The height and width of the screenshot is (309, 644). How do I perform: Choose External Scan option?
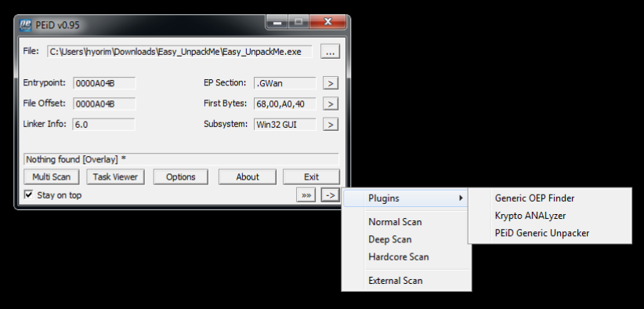[406, 281]
